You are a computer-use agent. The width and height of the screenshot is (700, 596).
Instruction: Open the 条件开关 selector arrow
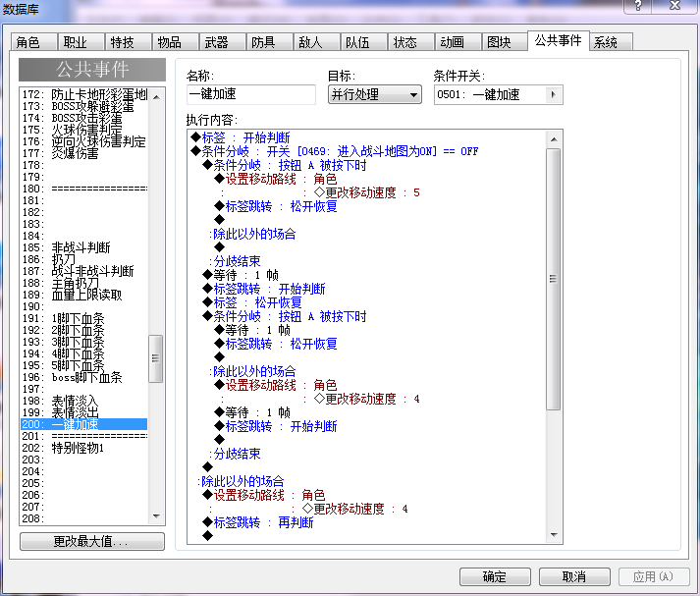point(554,94)
